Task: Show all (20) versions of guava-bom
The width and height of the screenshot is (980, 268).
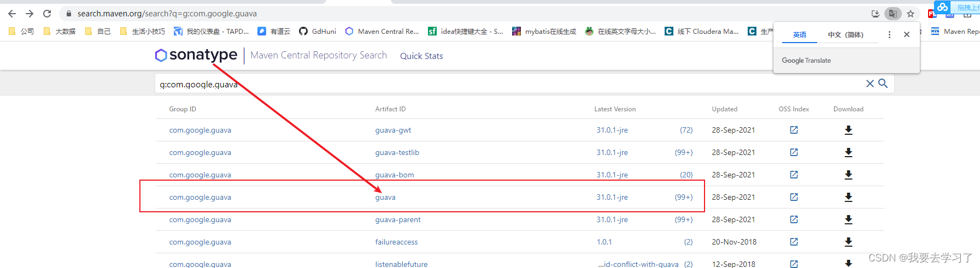Action: tap(686, 175)
